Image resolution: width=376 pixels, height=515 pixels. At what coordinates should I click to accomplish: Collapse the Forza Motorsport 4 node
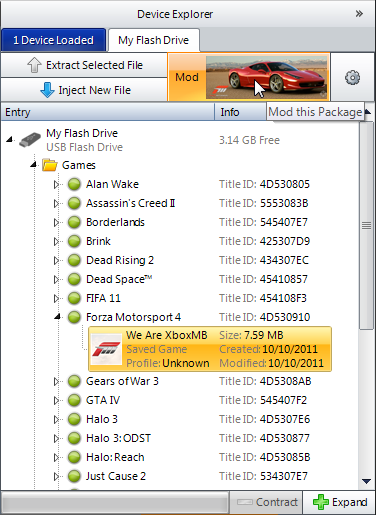click(x=58, y=317)
